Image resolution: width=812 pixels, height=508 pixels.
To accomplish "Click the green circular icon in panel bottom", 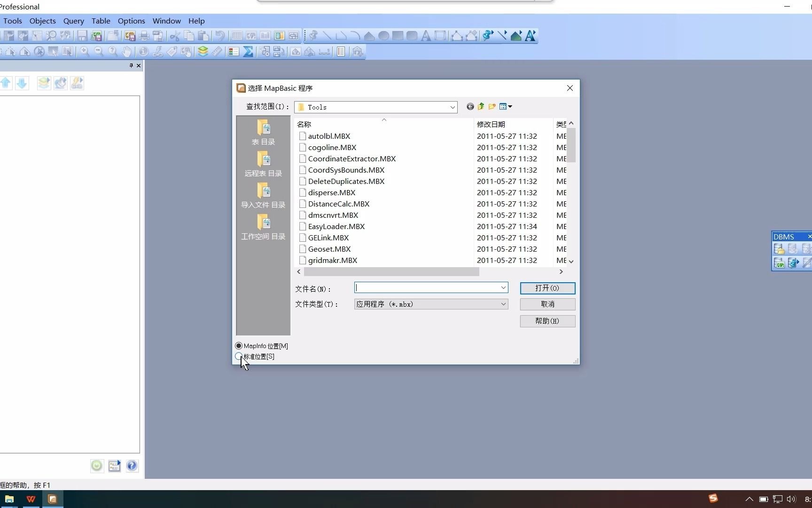I will [97, 466].
